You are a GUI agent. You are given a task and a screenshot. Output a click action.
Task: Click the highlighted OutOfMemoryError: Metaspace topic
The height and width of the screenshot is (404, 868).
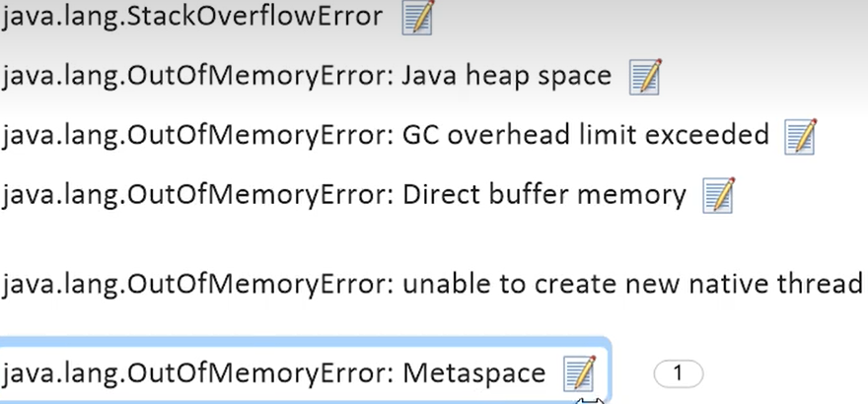tap(304, 370)
